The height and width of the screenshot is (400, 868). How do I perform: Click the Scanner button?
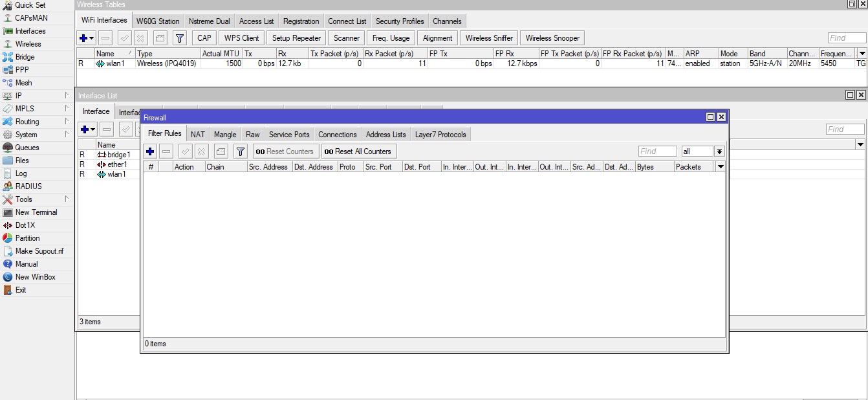(347, 38)
